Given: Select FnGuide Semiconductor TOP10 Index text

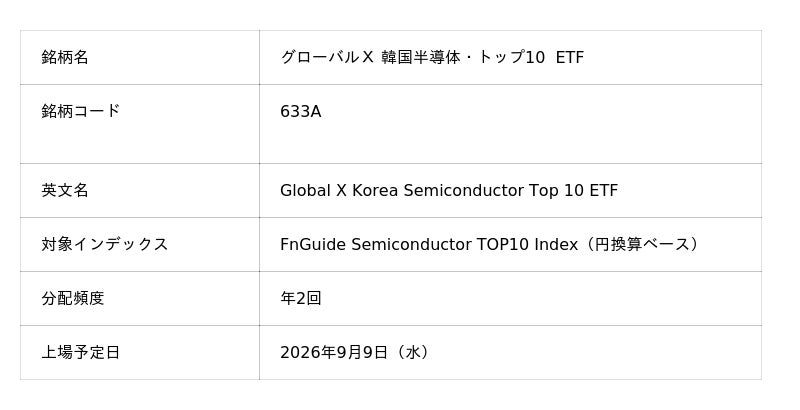Looking at the screenshot, I should click(429, 245).
